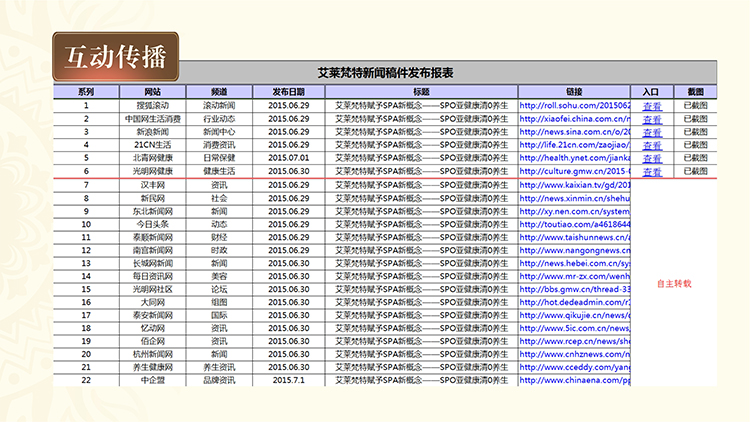Viewport: 750px width, 422px height.
Task: Click 查看 in the 搜狐滚动 row
Action: (x=652, y=106)
